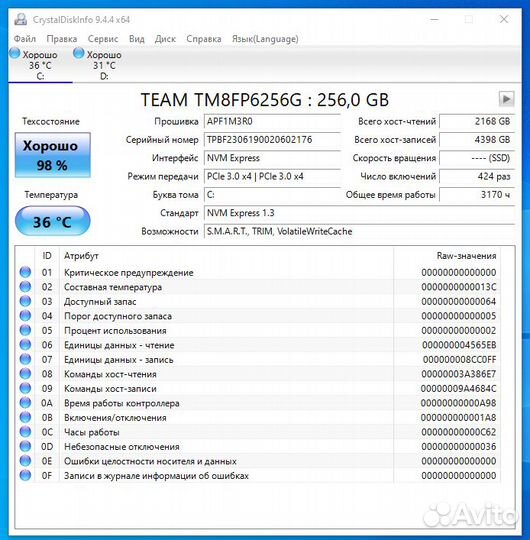
Task: Click status circle for attribute 01
Action: pos(25,272)
